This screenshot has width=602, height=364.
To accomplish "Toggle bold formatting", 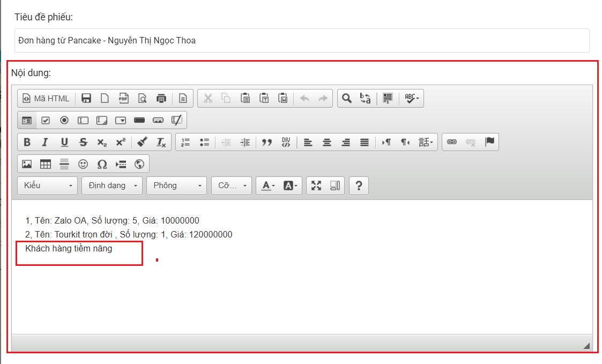I will 27,142.
